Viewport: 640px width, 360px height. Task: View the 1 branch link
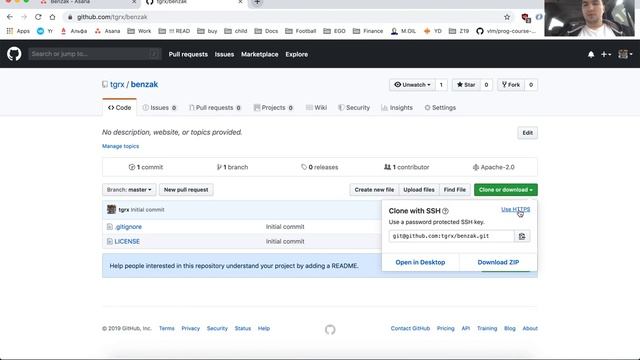click(x=232, y=167)
